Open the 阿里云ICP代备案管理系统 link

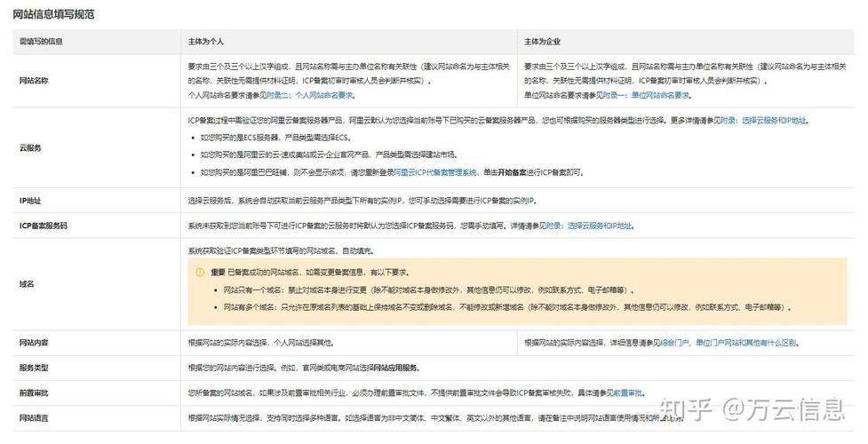(435, 173)
